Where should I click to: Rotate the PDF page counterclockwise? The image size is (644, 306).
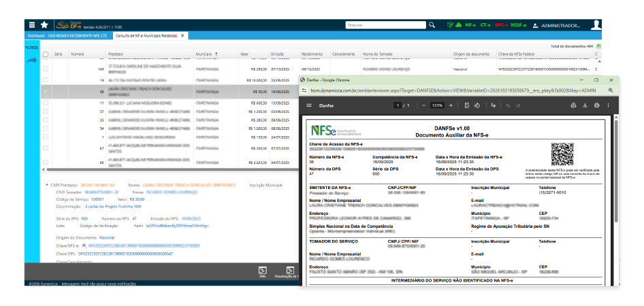(x=477, y=105)
